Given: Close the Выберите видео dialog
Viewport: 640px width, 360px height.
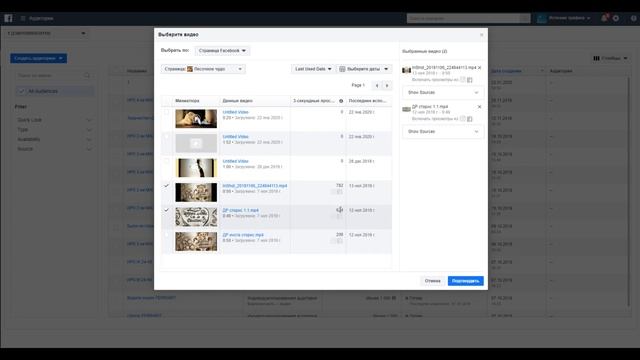Looking at the screenshot, I should coord(481,35).
